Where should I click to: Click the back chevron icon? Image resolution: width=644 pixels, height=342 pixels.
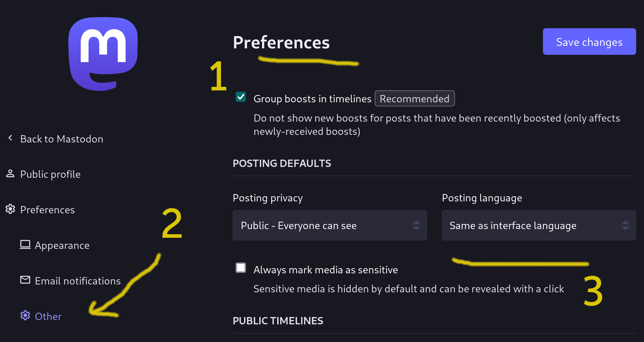(x=10, y=138)
